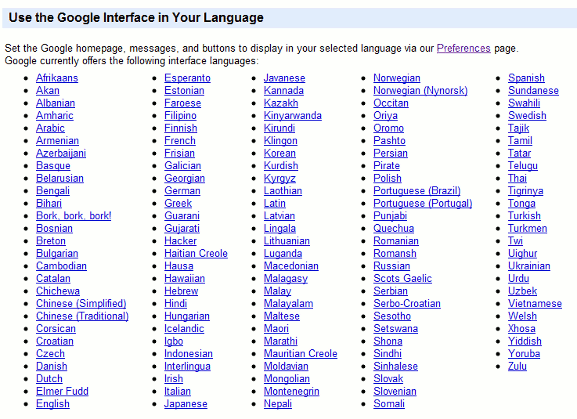Choose Serbo-Croatian language
The width and height of the screenshot is (577, 419).
click(407, 303)
